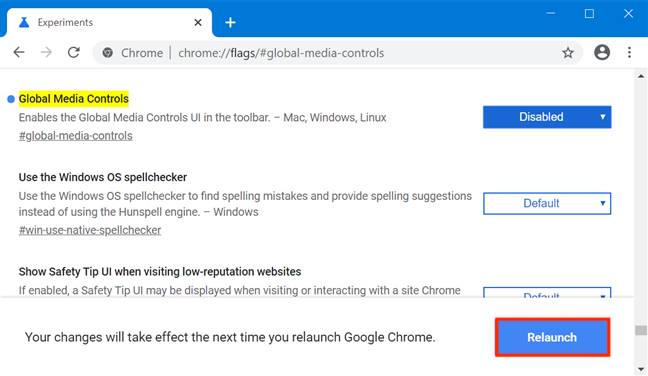The width and height of the screenshot is (648, 376).
Task: Open the Global Media Controls Disabled dropdown
Action: coord(547,117)
